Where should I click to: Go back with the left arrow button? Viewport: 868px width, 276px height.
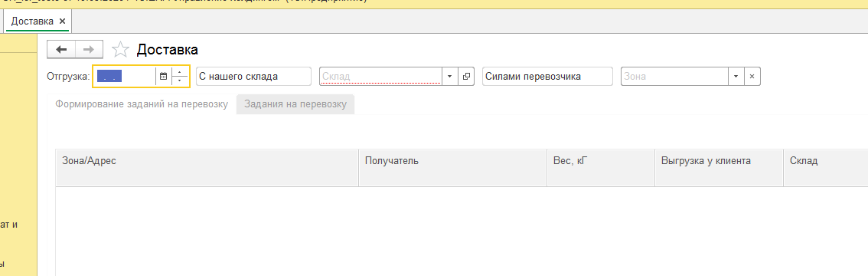point(61,49)
